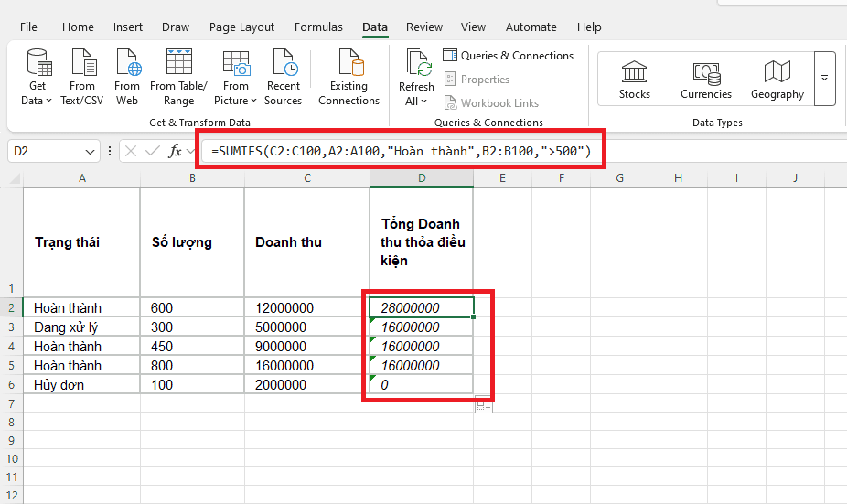Select the Số lượng header cell
The height and width of the screenshot is (504, 847).
(192, 242)
